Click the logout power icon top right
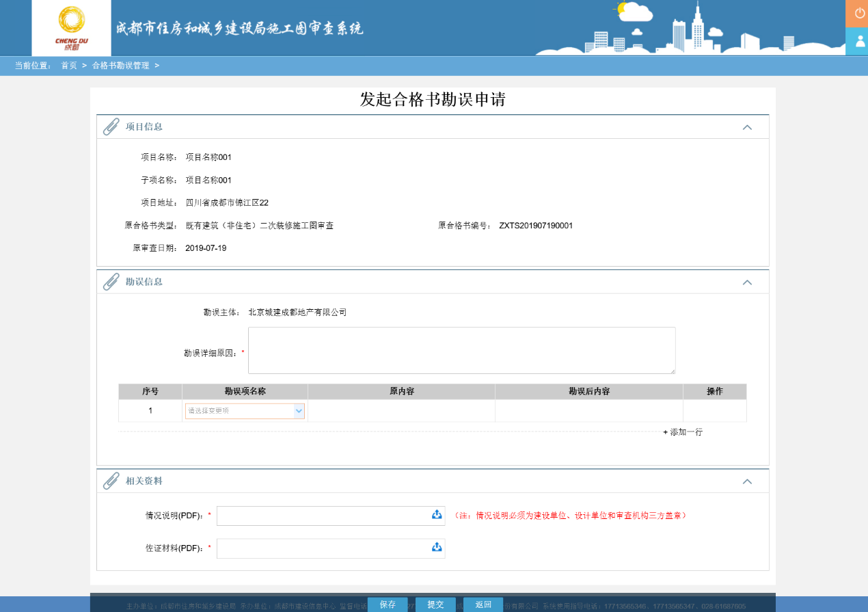 858,13
